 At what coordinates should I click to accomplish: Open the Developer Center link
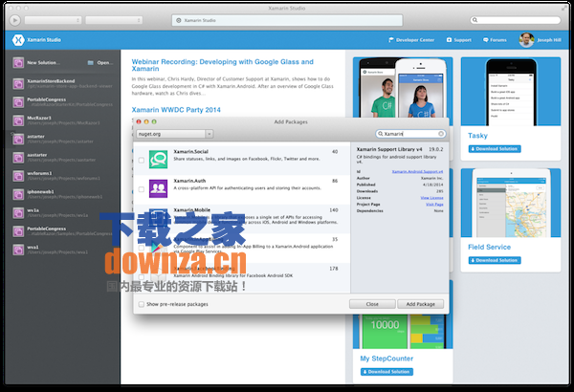[x=411, y=40]
